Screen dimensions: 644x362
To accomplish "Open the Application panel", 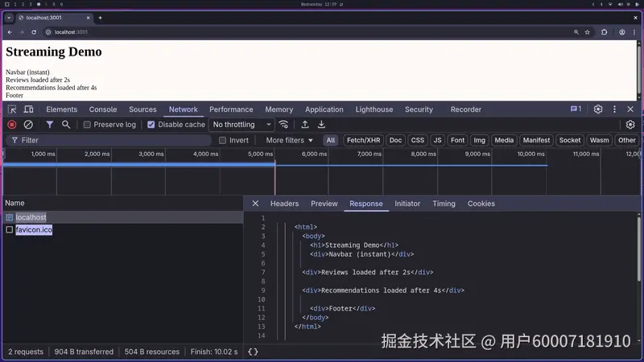I will click(324, 109).
